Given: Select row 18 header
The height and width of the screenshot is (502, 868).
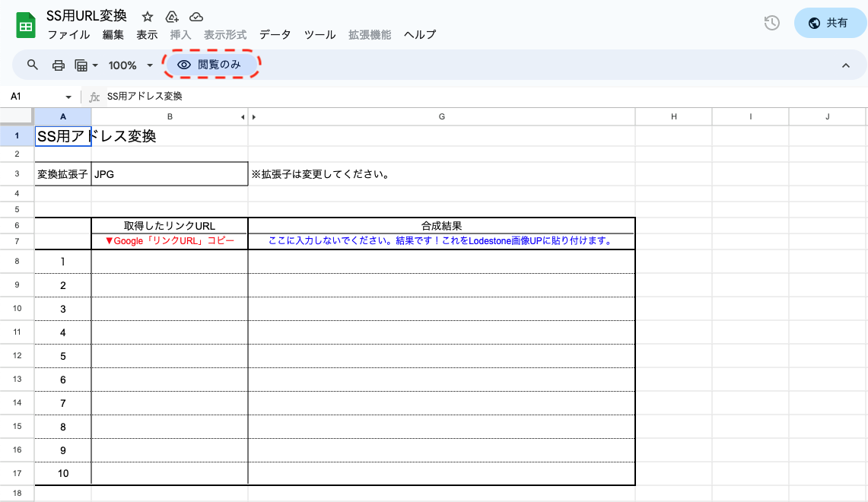Looking at the screenshot, I should tap(17, 493).
